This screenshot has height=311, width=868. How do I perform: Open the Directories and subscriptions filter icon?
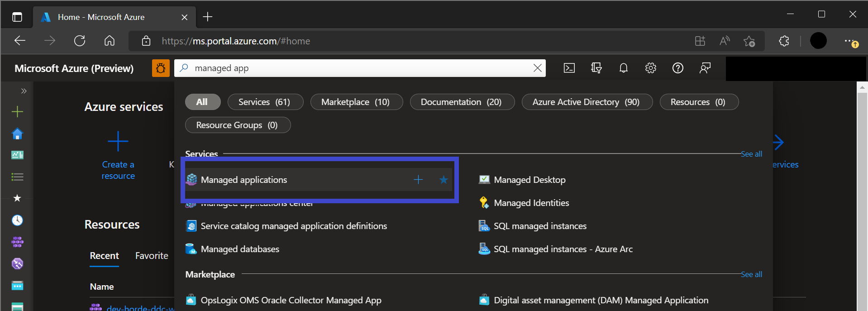coord(596,68)
